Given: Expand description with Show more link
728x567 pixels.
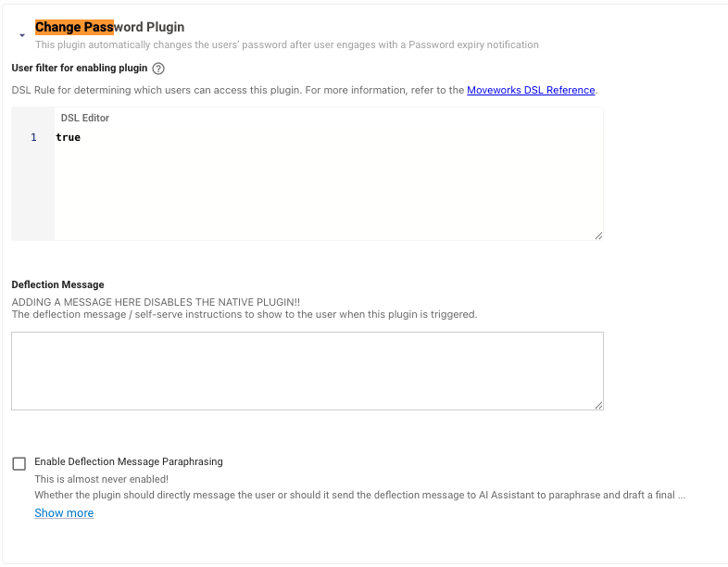Looking at the screenshot, I should 64,512.
